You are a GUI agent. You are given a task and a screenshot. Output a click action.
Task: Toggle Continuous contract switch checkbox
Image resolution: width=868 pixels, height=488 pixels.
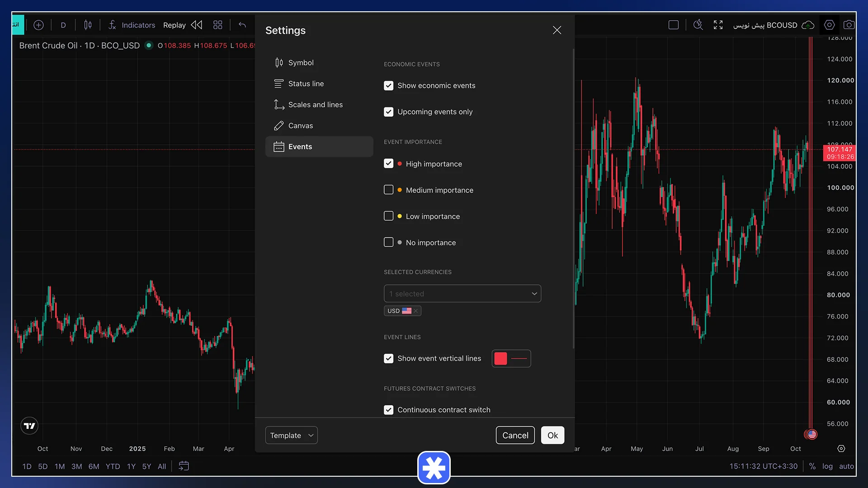388,410
